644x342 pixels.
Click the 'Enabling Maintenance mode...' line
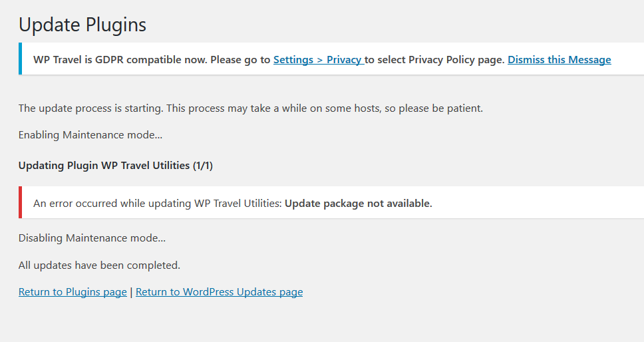pos(90,135)
